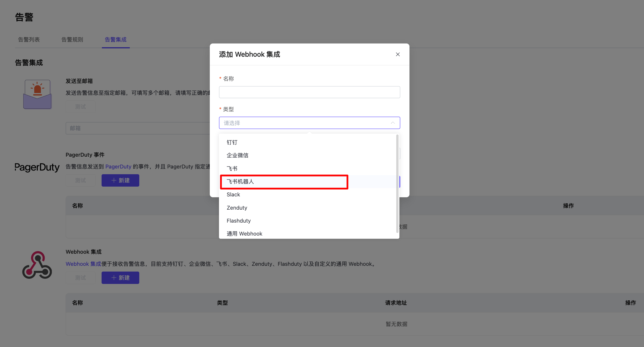The image size is (644, 347).
Task: Click the 告警集成 section heading
Action: (29, 62)
